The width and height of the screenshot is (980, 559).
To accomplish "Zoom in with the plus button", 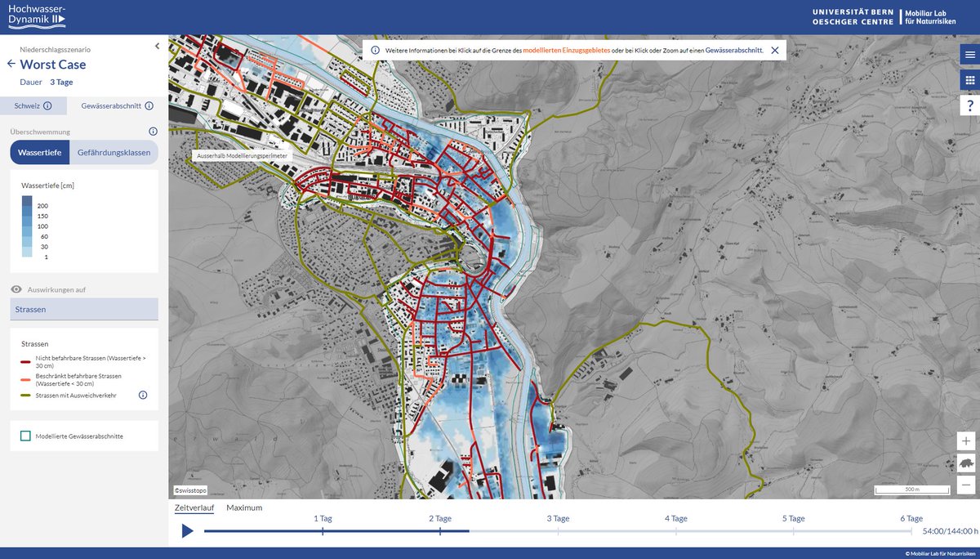I will [966, 440].
